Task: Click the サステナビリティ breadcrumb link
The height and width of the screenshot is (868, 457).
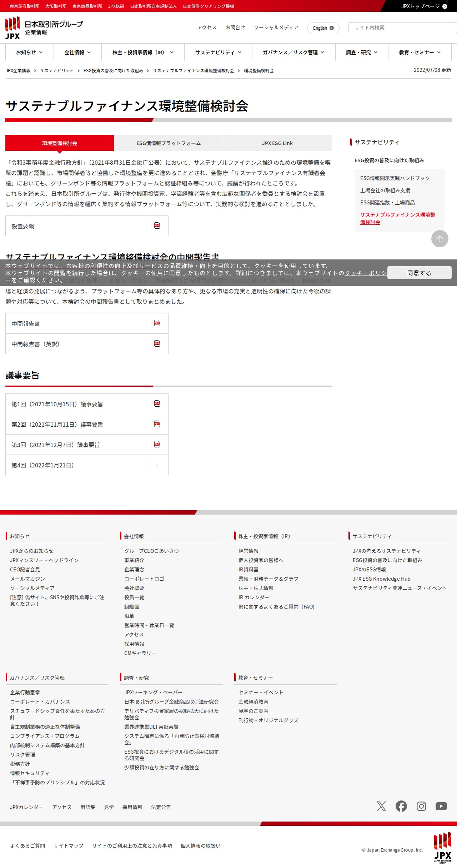Action: 57,71
